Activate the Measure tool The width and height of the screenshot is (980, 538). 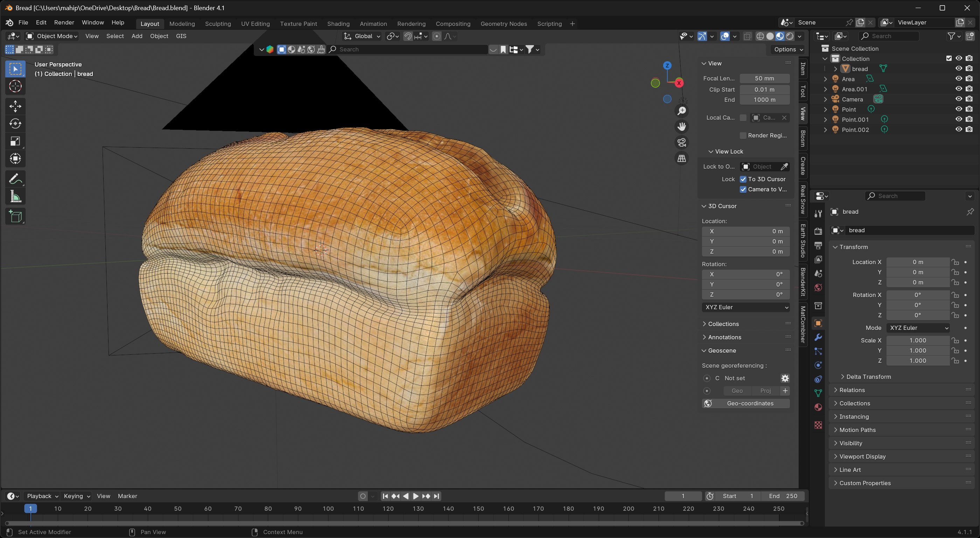(15, 197)
